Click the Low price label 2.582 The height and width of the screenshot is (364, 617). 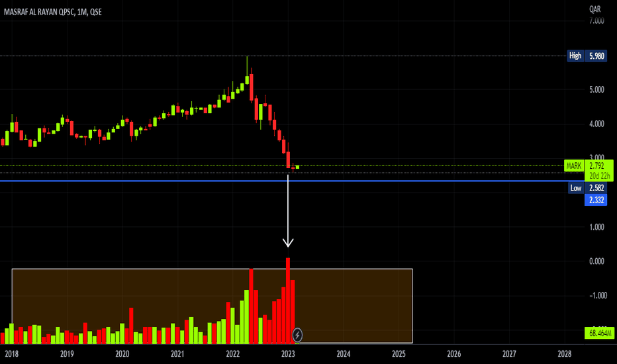pyautogui.click(x=596, y=188)
